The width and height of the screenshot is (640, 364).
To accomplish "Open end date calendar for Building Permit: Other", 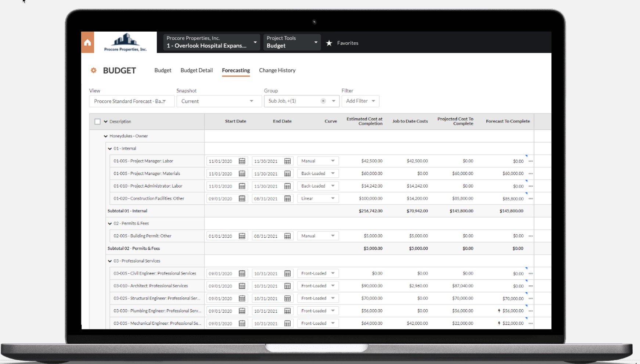I will (x=288, y=236).
